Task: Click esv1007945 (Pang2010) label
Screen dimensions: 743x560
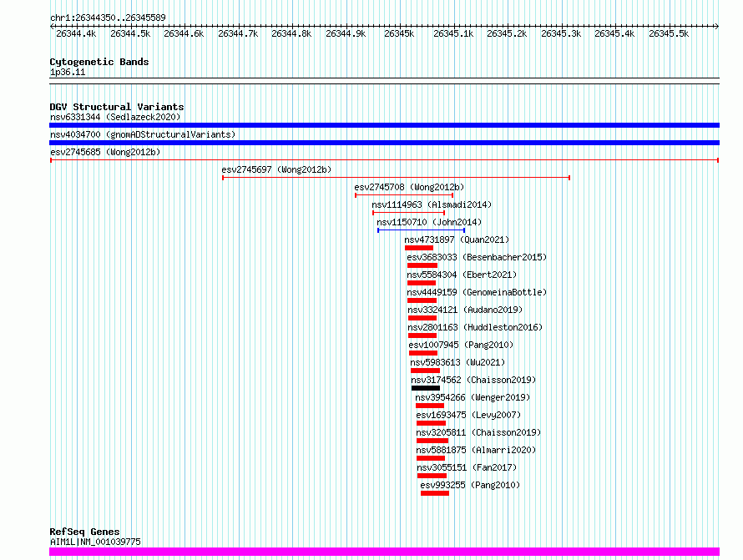Action: coord(461,345)
